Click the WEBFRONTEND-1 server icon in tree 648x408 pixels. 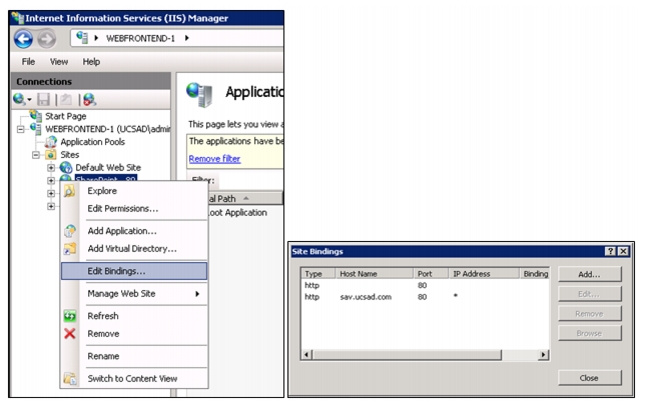[36, 129]
